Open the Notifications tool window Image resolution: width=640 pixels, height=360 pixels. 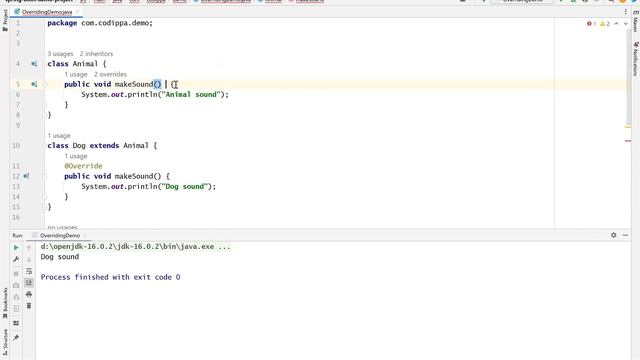coord(636,59)
